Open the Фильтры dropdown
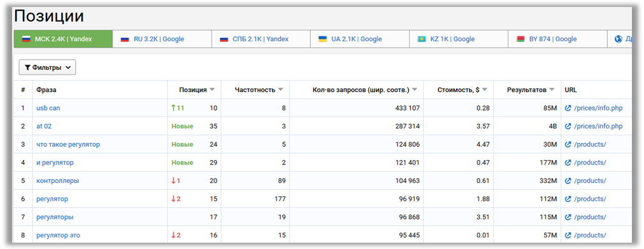 click(x=47, y=68)
